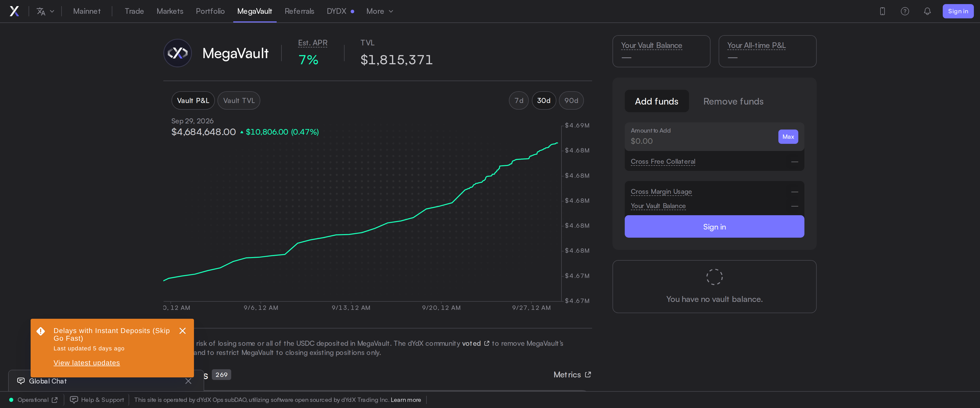Click Your Vault Balance card label
The height and width of the screenshot is (408, 980).
pos(652,46)
